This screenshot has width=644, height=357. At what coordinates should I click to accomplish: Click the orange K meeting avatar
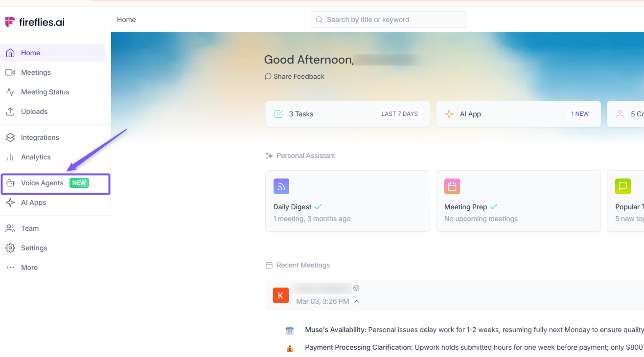click(281, 295)
